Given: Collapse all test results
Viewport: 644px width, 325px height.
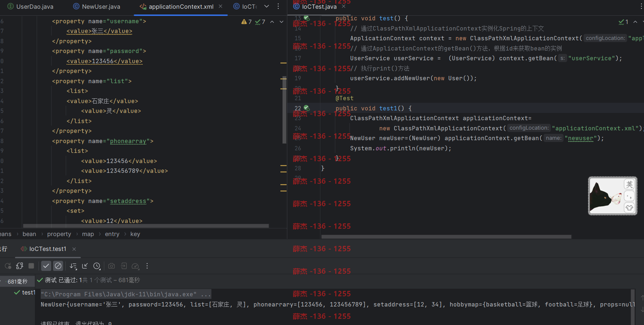Looking at the screenshot, I should tap(85, 266).
